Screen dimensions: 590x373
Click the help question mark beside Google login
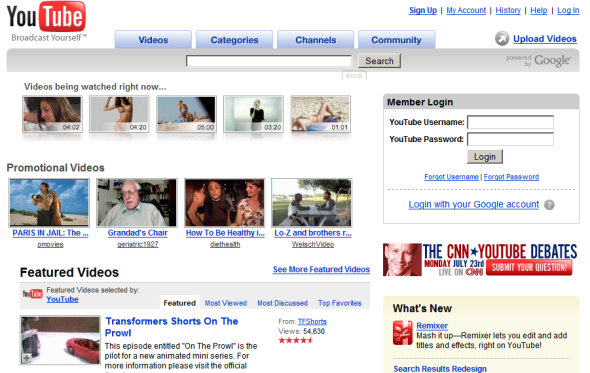click(x=549, y=205)
